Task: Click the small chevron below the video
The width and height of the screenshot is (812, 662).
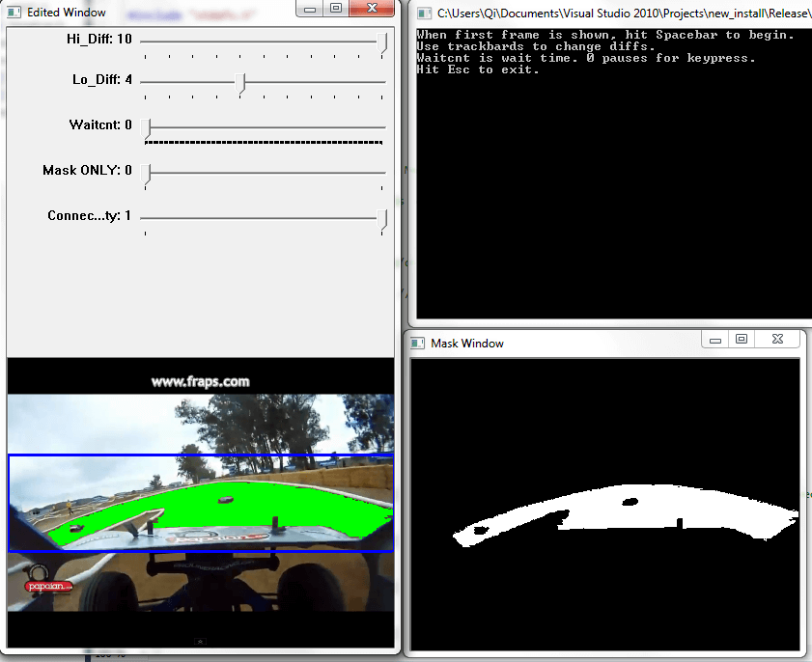Action: [x=200, y=642]
